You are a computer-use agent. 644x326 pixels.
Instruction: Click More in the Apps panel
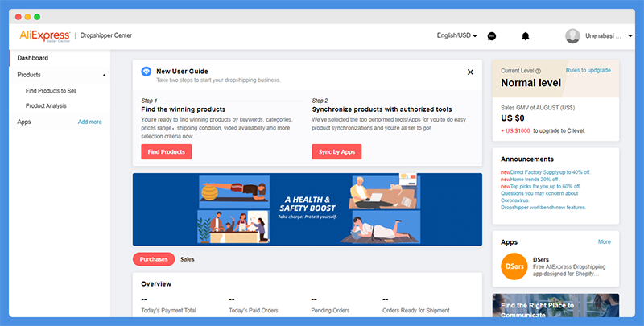605,241
